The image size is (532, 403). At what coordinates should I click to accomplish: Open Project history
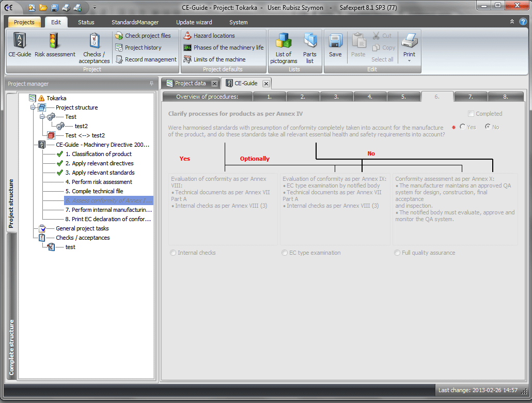(143, 48)
